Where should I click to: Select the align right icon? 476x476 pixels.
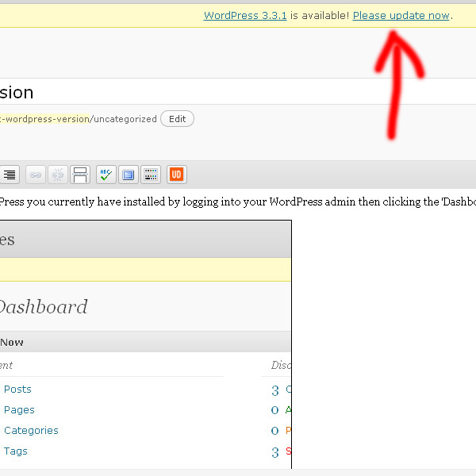tap(10, 175)
